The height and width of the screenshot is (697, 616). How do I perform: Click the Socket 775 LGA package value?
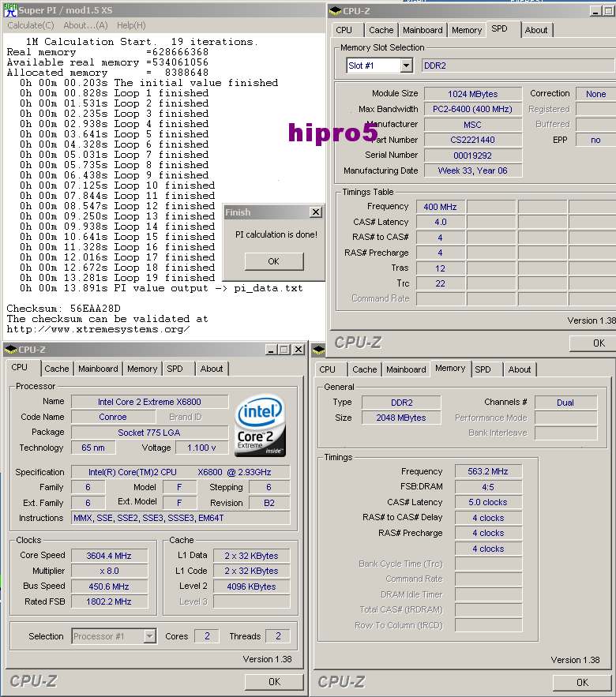pos(150,433)
